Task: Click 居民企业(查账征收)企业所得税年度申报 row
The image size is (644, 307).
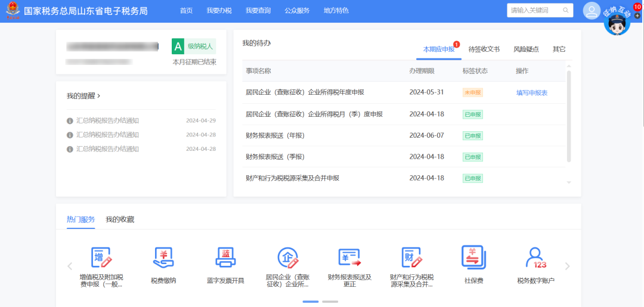Action: 403,92
